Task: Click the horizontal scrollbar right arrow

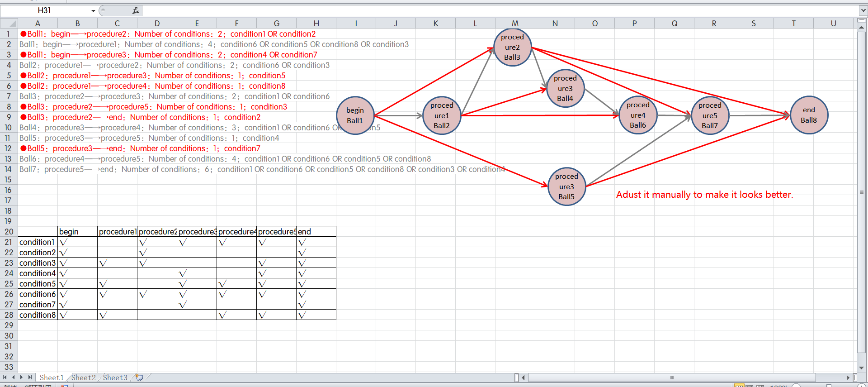Action: click(x=848, y=377)
